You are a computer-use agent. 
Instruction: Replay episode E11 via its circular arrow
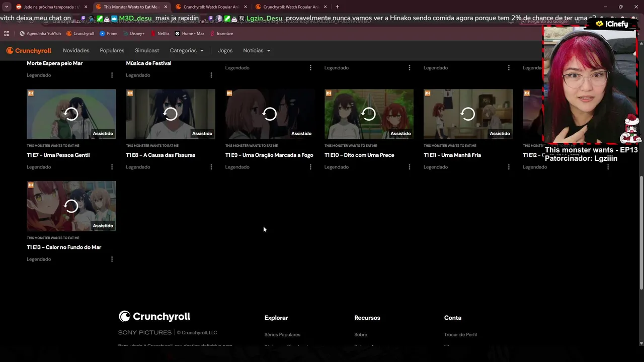468,114
